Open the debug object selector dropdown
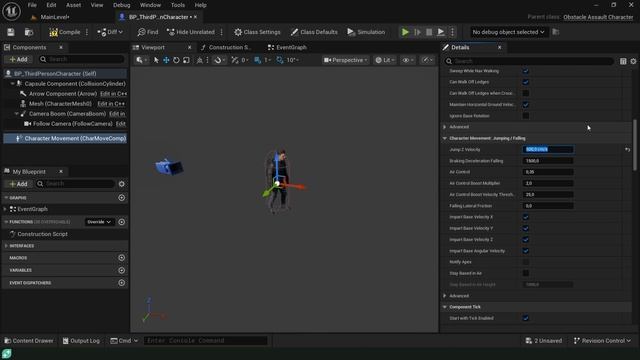 508,32
